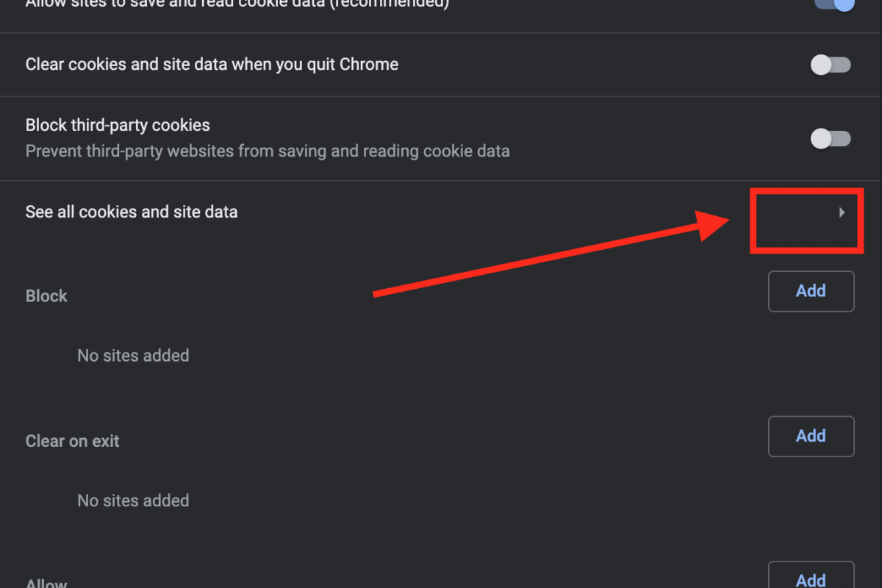Click the Block section heading

click(x=46, y=296)
